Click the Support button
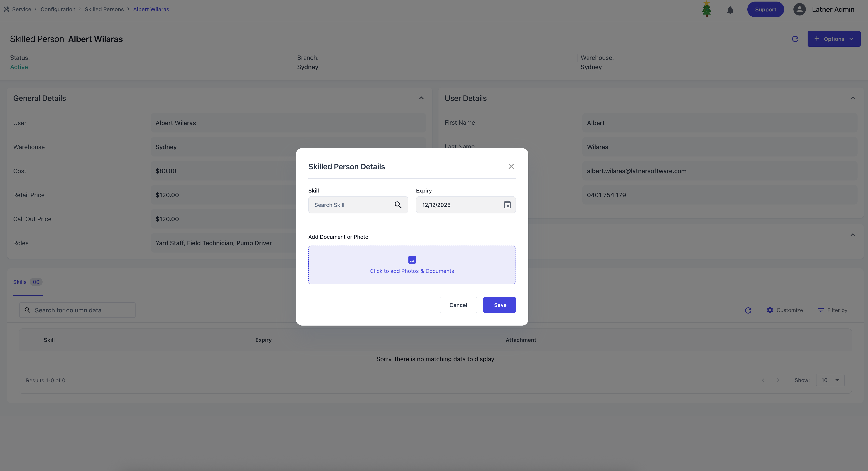The width and height of the screenshot is (868, 471). click(x=765, y=9)
